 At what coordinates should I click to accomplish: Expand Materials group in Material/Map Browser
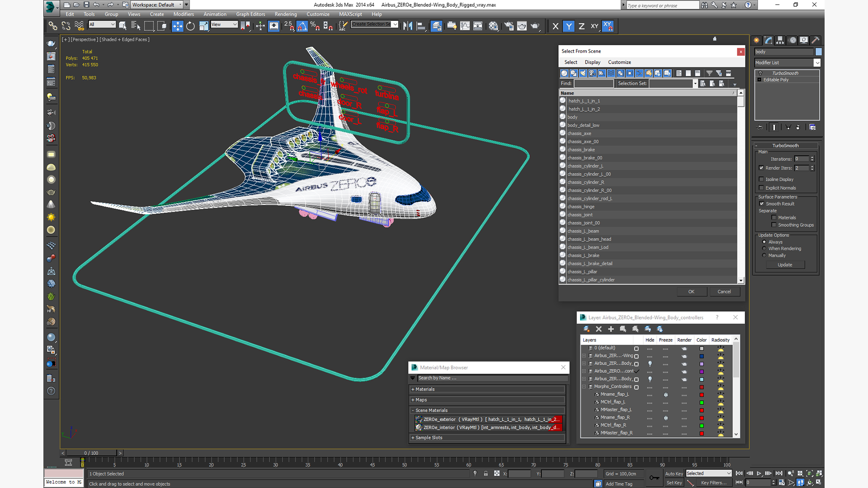pyautogui.click(x=487, y=389)
